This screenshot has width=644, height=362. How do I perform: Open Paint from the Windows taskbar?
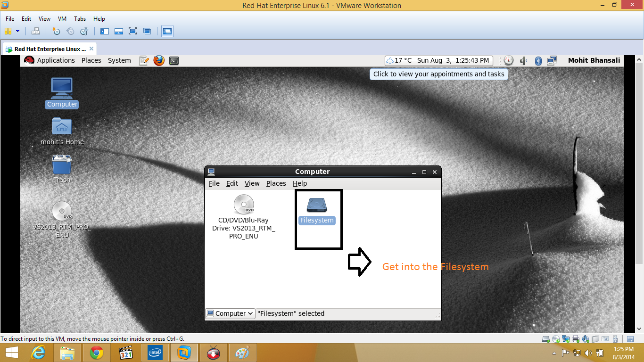pyautogui.click(x=242, y=353)
